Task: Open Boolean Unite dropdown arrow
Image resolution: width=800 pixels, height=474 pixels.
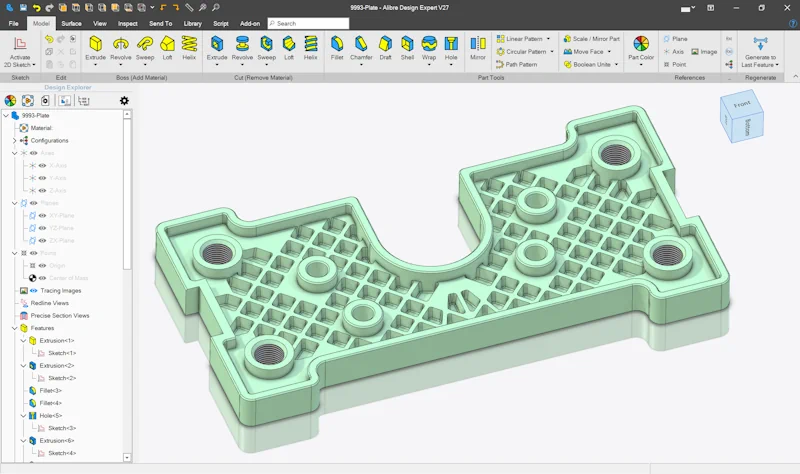Action: click(x=616, y=64)
